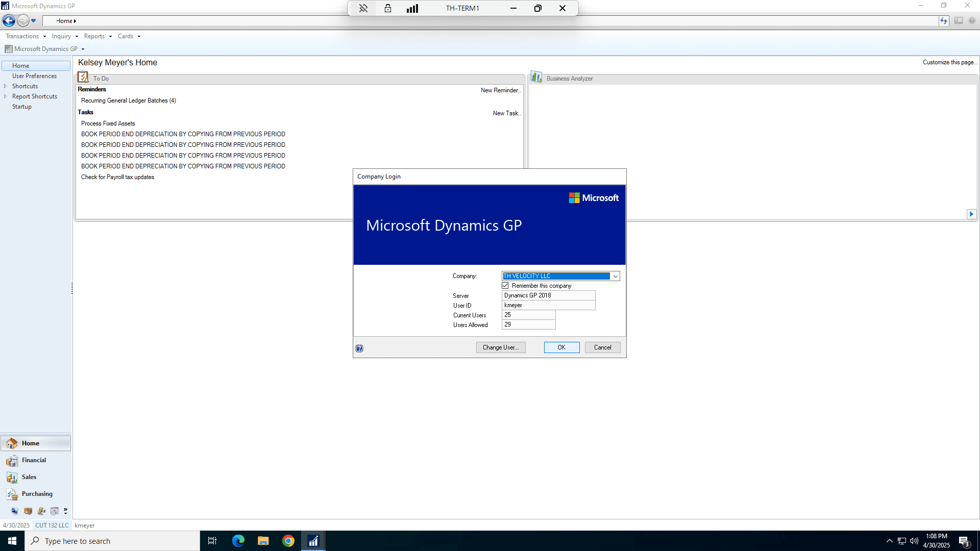Open the help icon in the toolbar
Image resolution: width=980 pixels, height=551 pixels.
point(972,21)
